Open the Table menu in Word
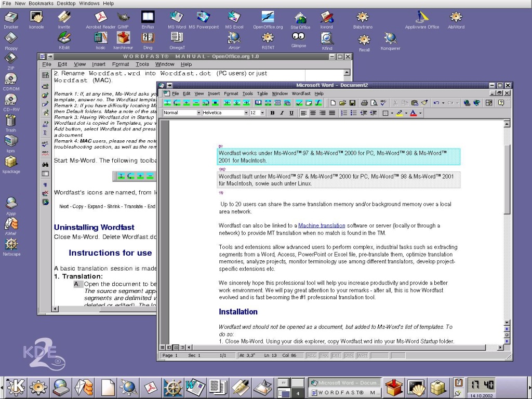 point(262,94)
